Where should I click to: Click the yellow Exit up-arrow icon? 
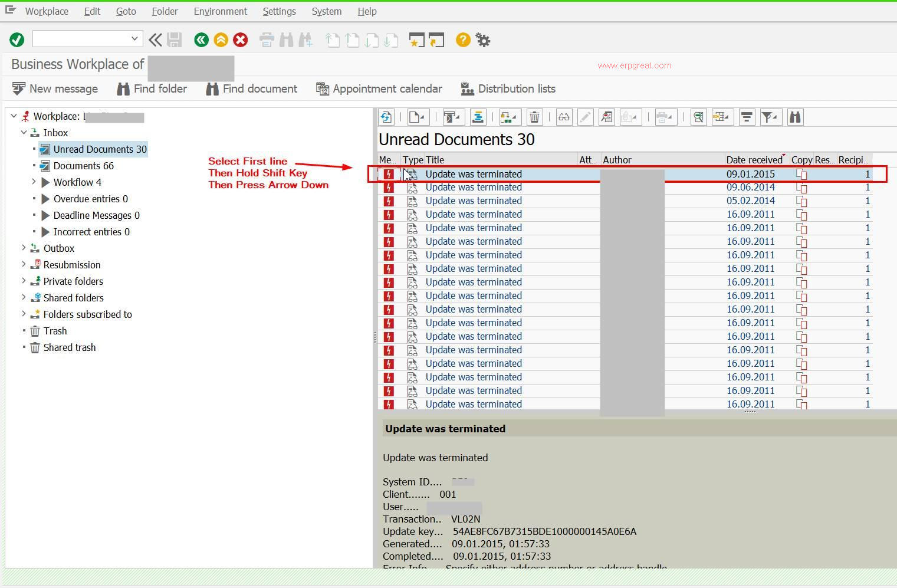[x=221, y=40]
